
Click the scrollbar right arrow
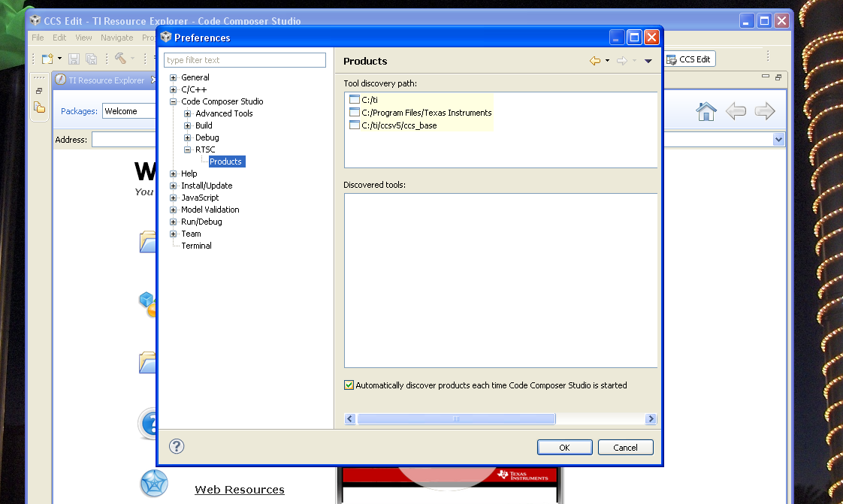(651, 418)
